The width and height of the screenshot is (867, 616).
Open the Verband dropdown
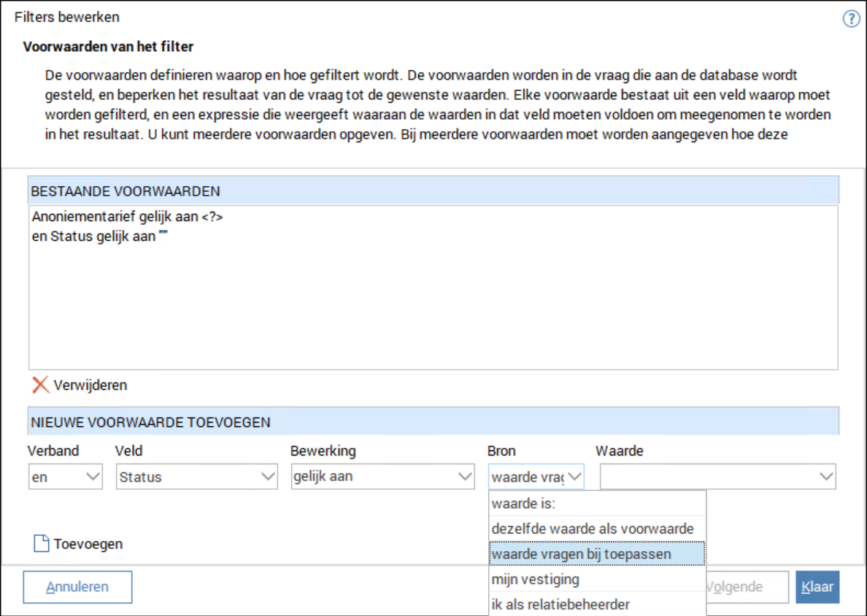point(93,477)
